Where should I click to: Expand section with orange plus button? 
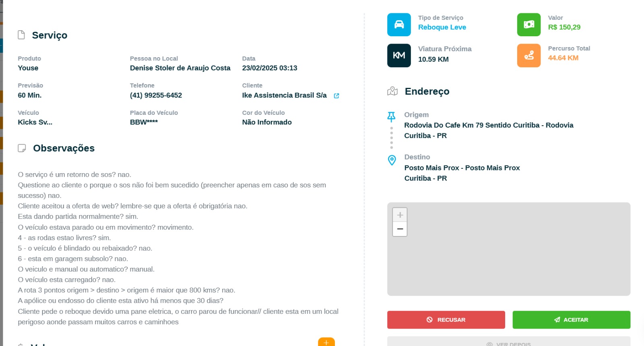(x=326, y=342)
